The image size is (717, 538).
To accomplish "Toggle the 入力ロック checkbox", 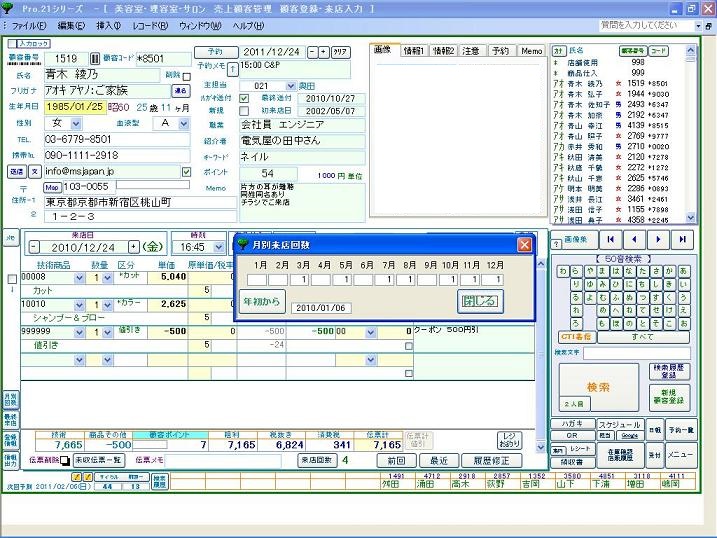I will [12, 43].
